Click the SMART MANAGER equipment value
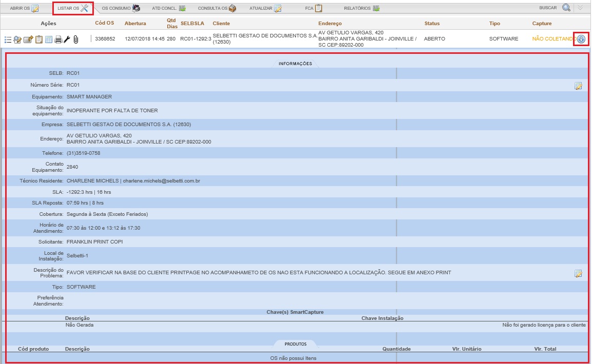The image size is (592, 364). 89,97
